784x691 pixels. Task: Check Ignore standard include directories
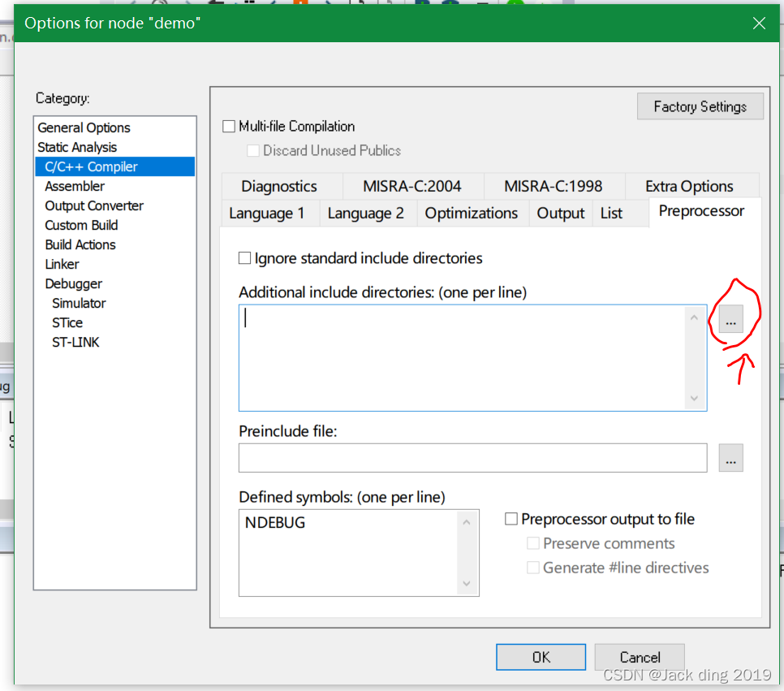(x=244, y=257)
